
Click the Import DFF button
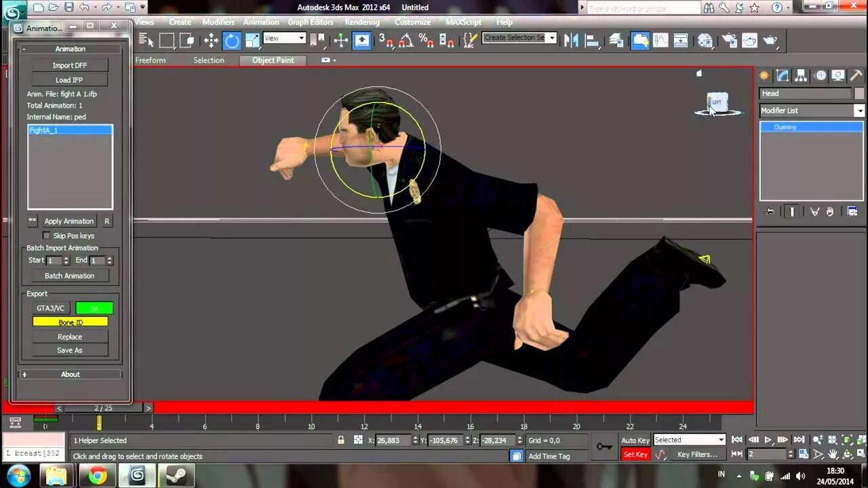point(70,66)
